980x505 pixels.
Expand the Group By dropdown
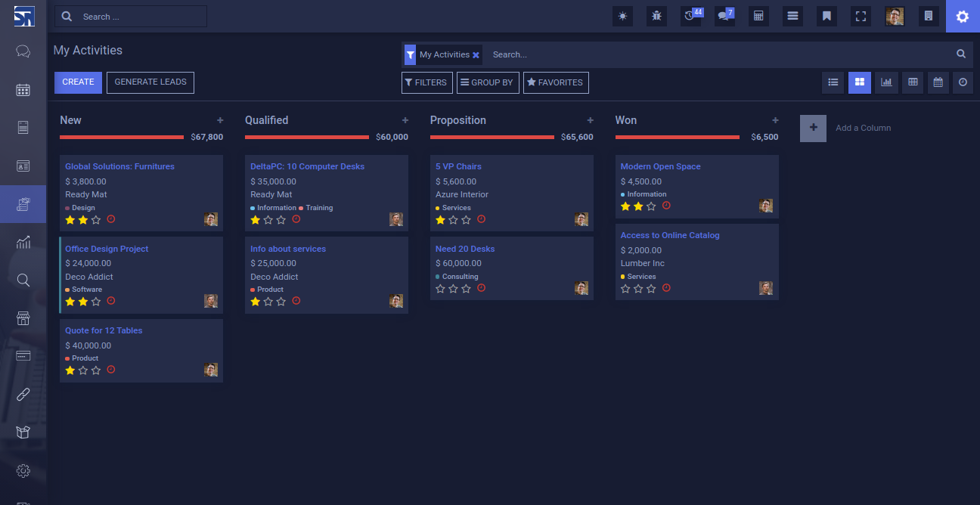pyautogui.click(x=488, y=82)
